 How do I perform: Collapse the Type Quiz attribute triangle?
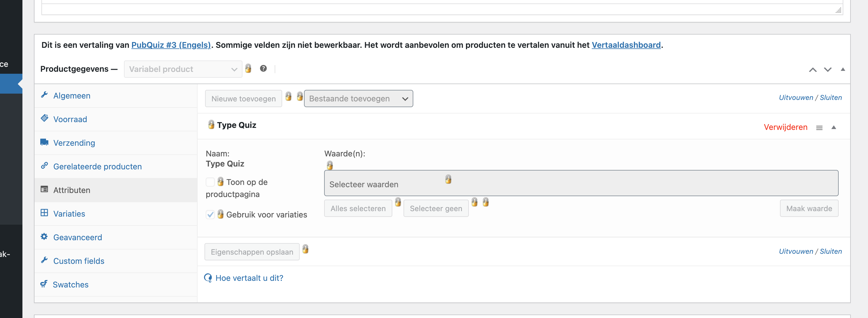(x=833, y=127)
